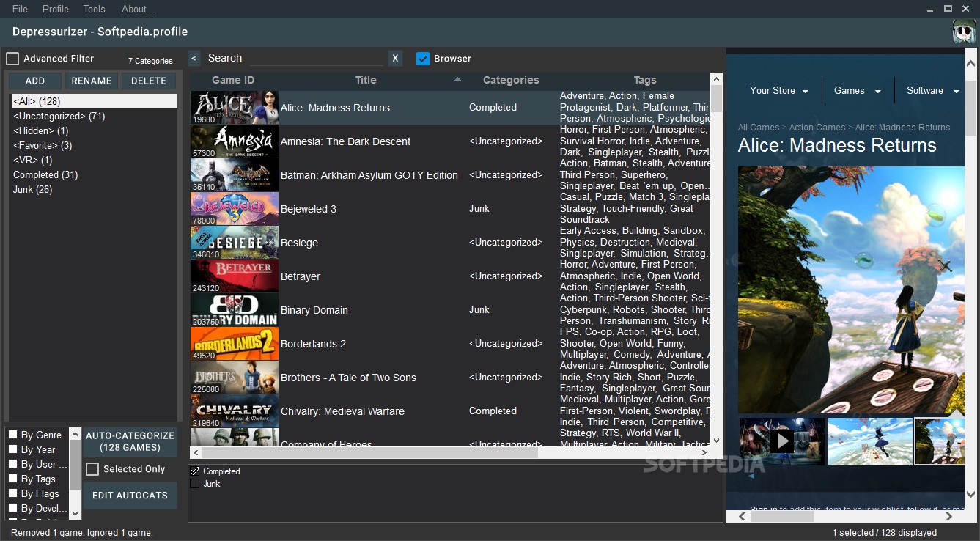Toggle the By Genre autocat checkbox

point(12,435)
